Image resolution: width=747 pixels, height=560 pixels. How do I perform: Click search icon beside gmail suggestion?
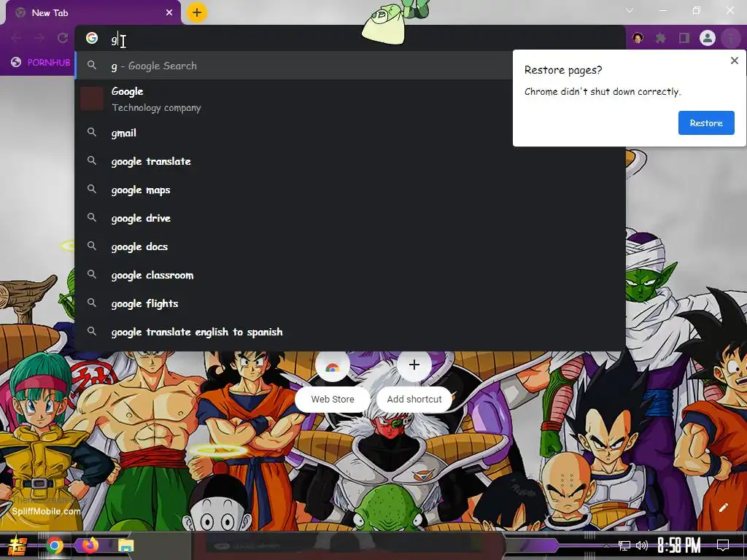point(92,133)
